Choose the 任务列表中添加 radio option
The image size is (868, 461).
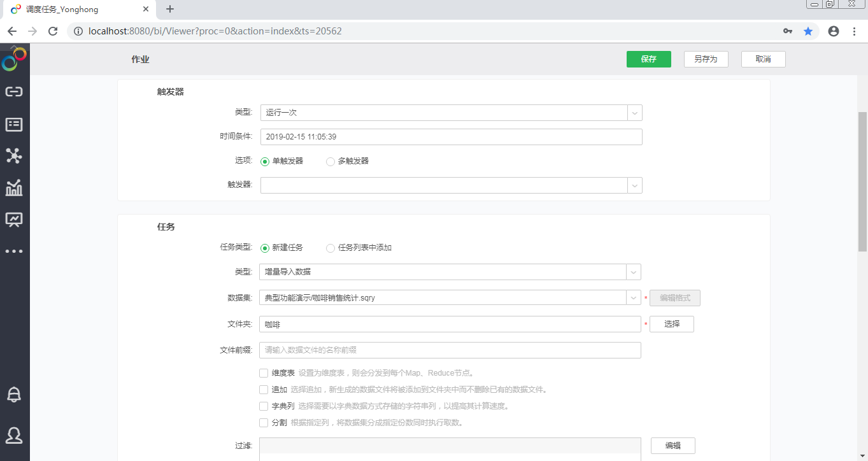coord(331,248)
